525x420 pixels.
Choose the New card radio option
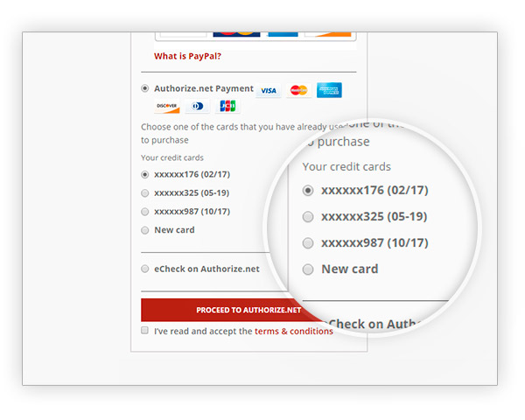[144, 230]
